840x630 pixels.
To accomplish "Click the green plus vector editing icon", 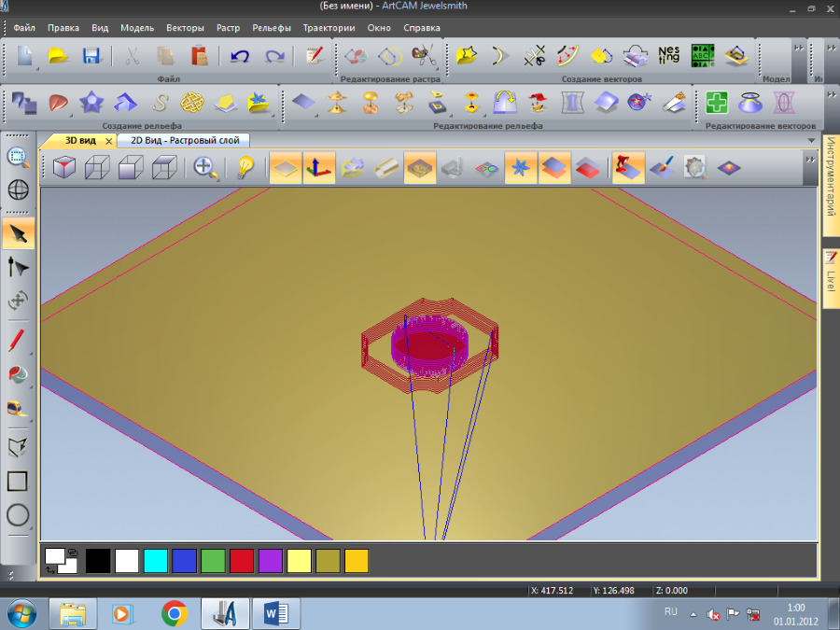I will point(717,102).
